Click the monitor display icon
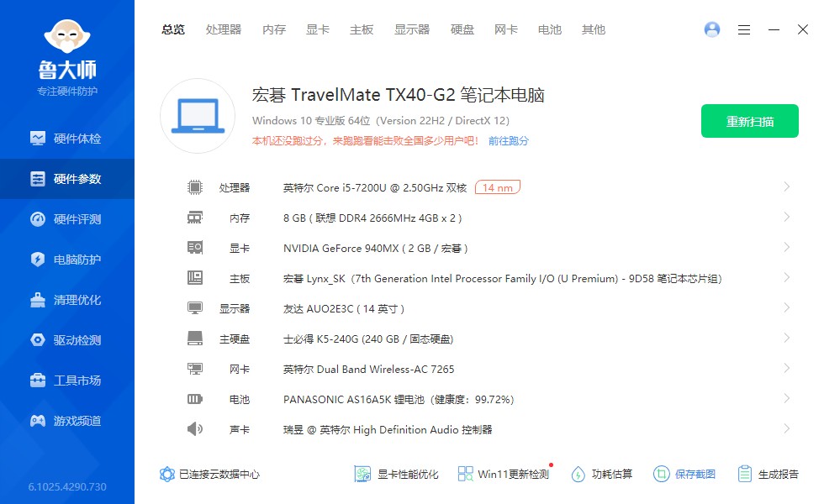This screenshot has height=504, width=824. pyautogui.click(x=195, y=307)
